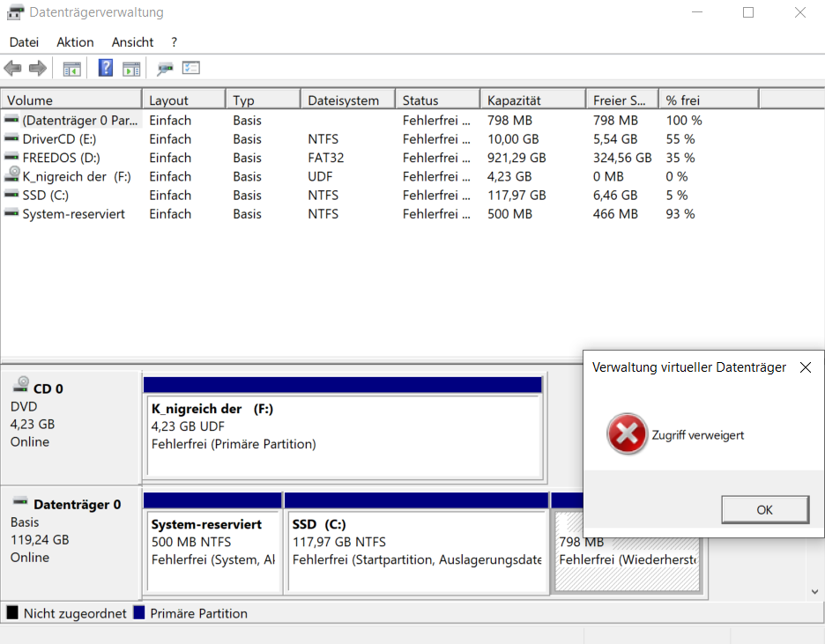This screenshot has width=825, height=644.
Task: Toggle the action pane toolbar icon
Action: click(131, 69)
